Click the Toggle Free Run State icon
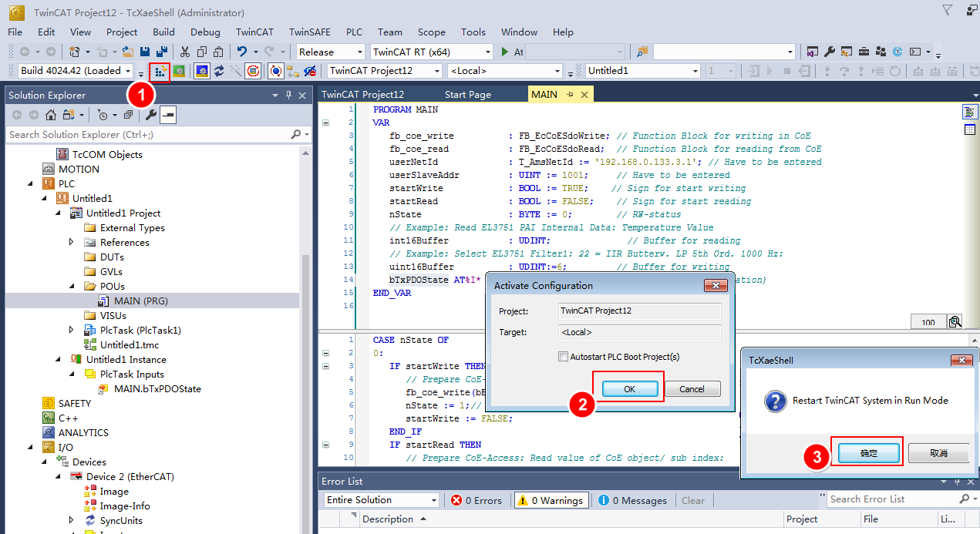Viewport: 980px width, 534px height. tap(253, 71)
